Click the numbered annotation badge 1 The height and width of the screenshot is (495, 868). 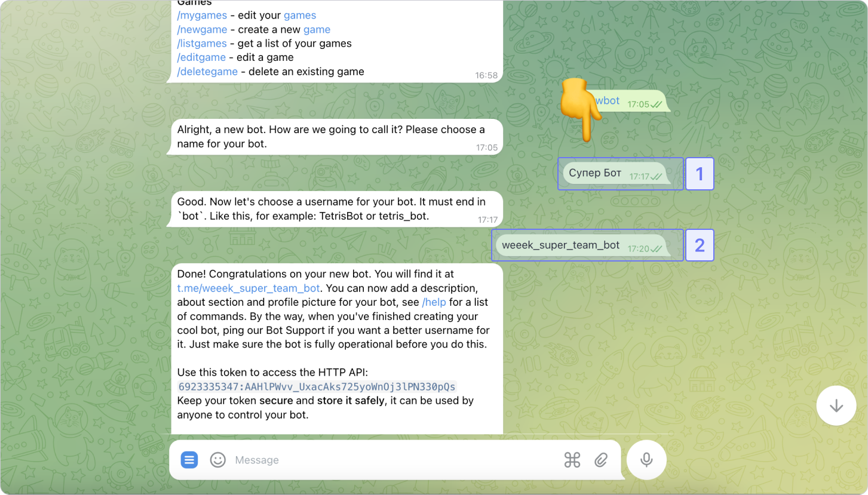point(700,174)
